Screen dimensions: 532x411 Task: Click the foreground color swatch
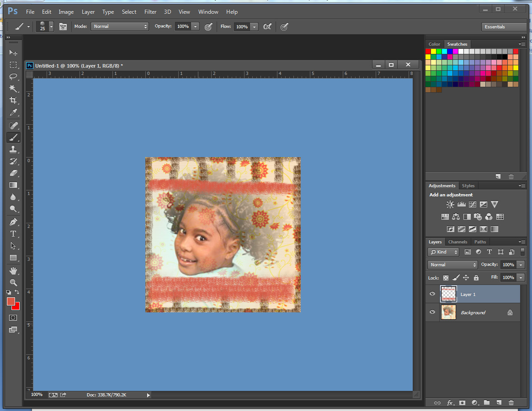[11, 301]
